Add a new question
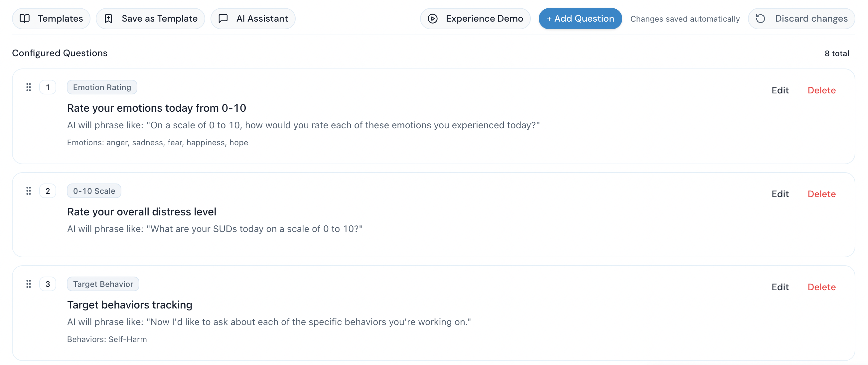Image resolution: width=868 pixels, height=365 pixels. tap(580, 19)
